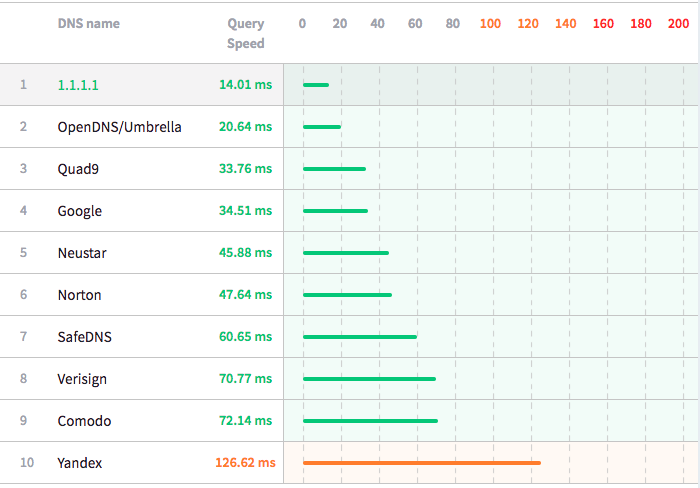Select the Comodo DNS name
Viewport: 700px width, 488px height.
click(x=84, y=421)
